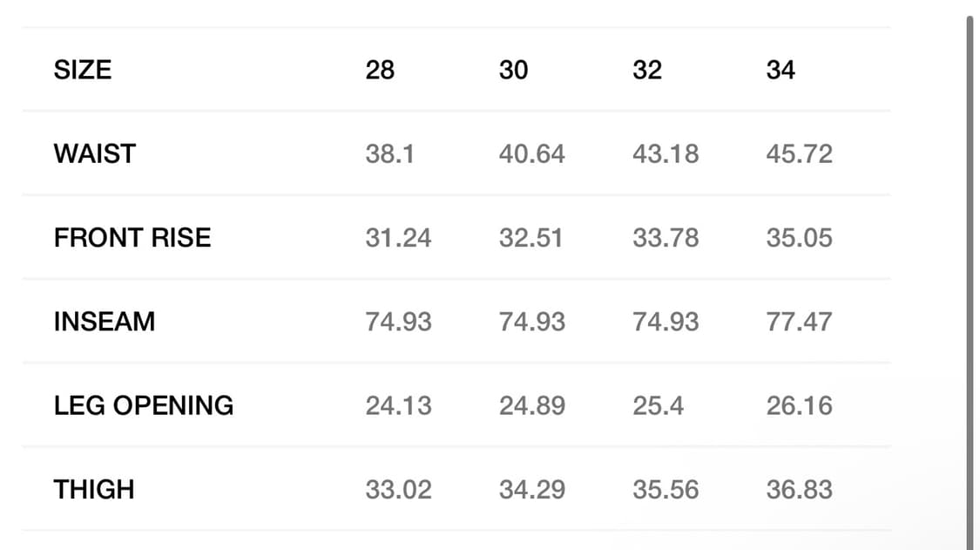Select waist measurement 45.72
980x550 pixels.
click(x=799, y=154)
